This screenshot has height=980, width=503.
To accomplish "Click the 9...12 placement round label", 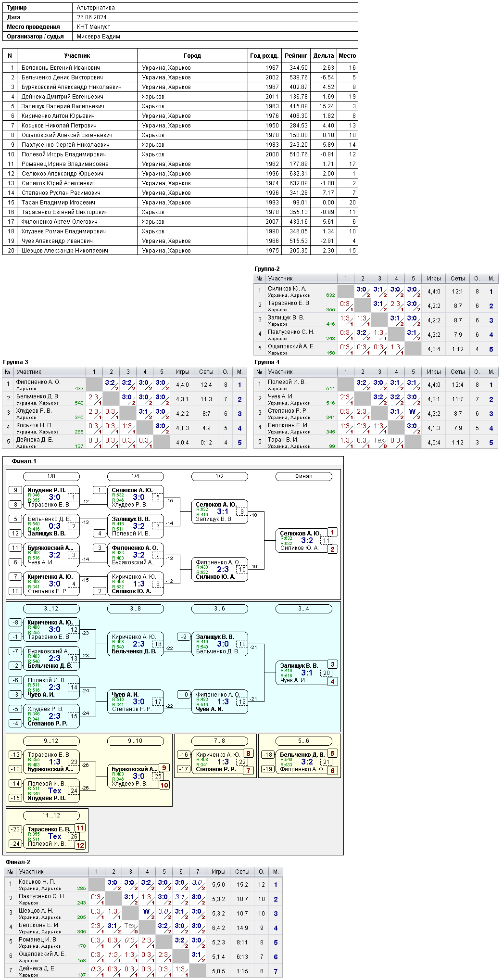I will pyautogui.click(x=51, y=741).
